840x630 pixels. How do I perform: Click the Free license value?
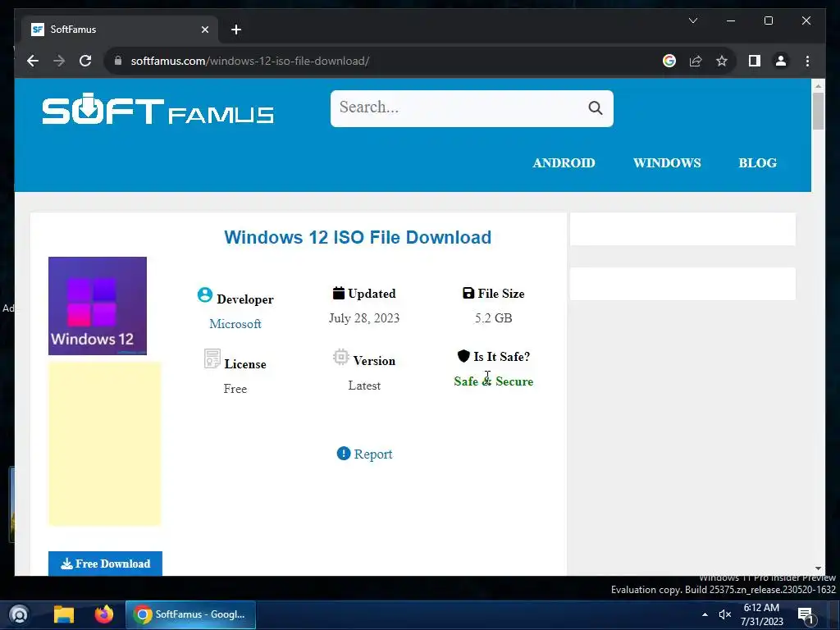click(x=235, y=389)
